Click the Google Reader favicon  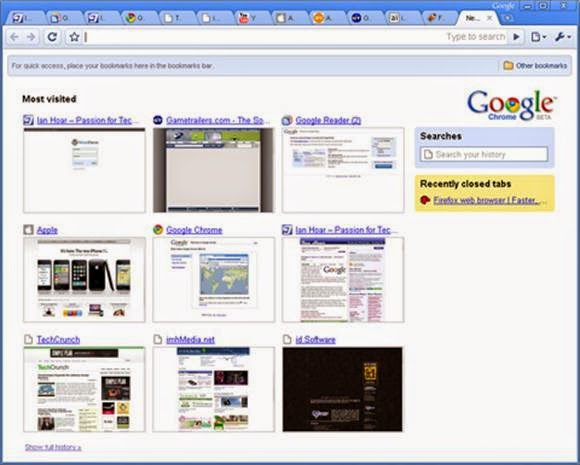287,120
